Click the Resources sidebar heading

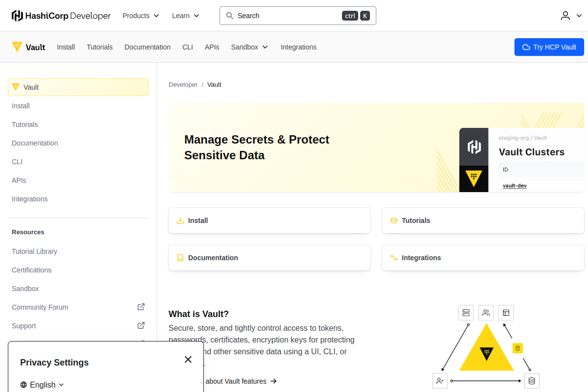pyautogui.click(x=28, y=232)
